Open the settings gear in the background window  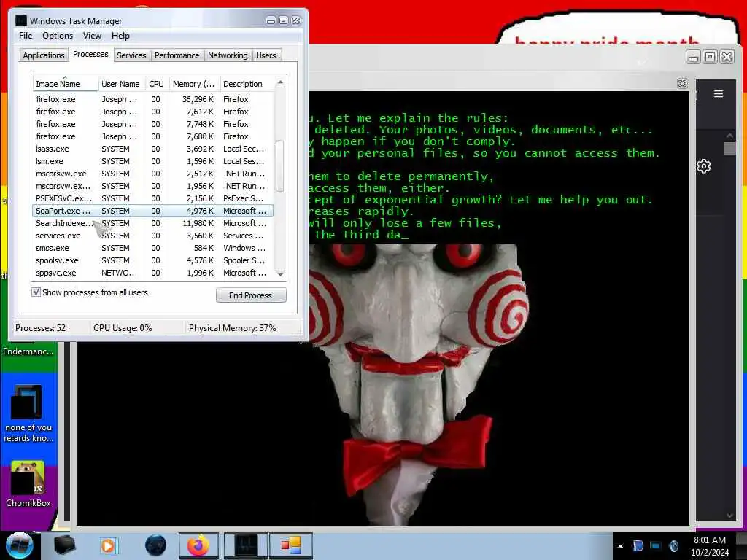[704, 166]
